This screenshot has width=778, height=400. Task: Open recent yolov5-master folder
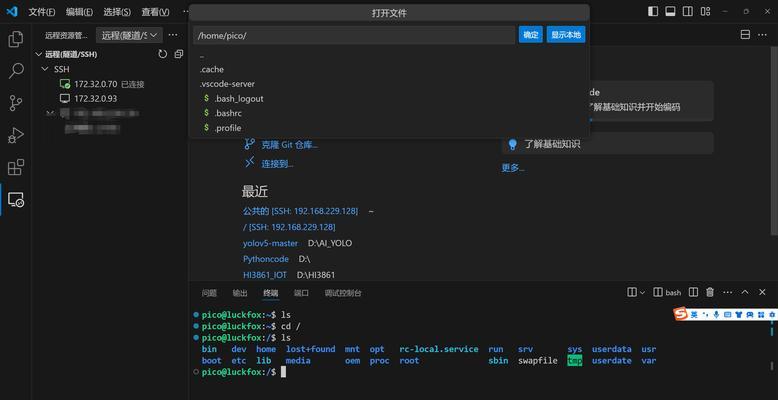(x=270, y=243)
